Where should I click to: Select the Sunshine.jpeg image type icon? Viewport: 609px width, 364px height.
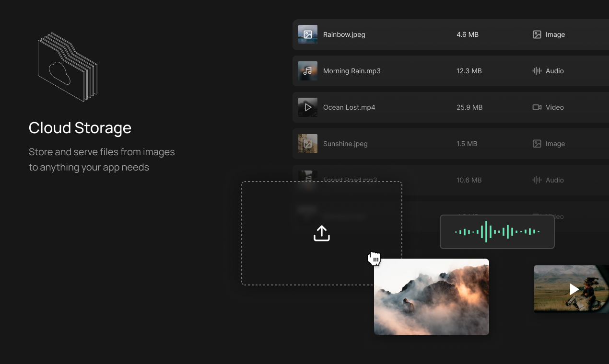coord(537,144)
